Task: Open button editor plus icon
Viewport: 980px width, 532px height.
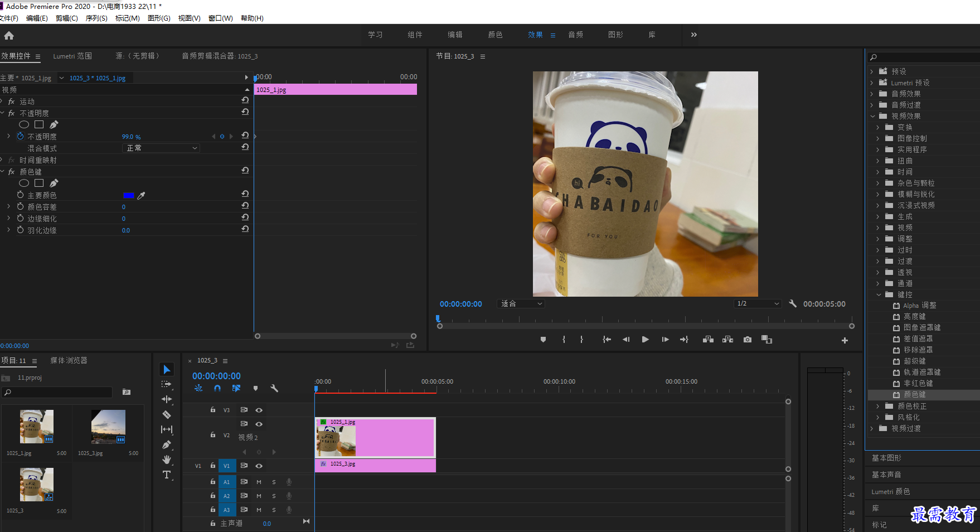Action: [845, 340]
